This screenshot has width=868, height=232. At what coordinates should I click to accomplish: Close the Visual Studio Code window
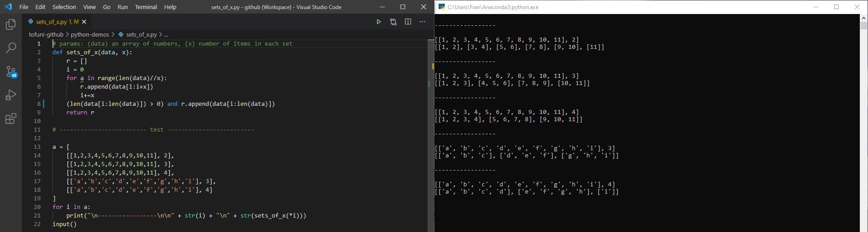coord(424,7)
